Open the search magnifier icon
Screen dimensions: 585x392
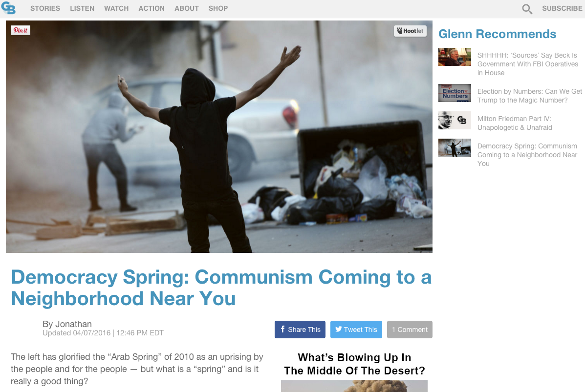point(527,9)
